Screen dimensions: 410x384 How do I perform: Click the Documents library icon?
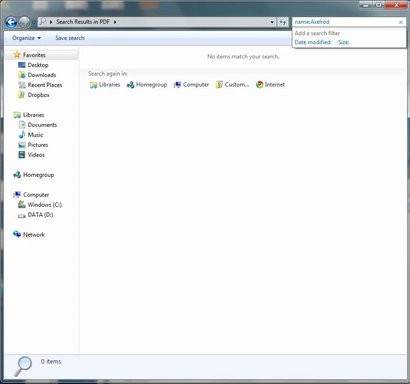coord(22,125)
